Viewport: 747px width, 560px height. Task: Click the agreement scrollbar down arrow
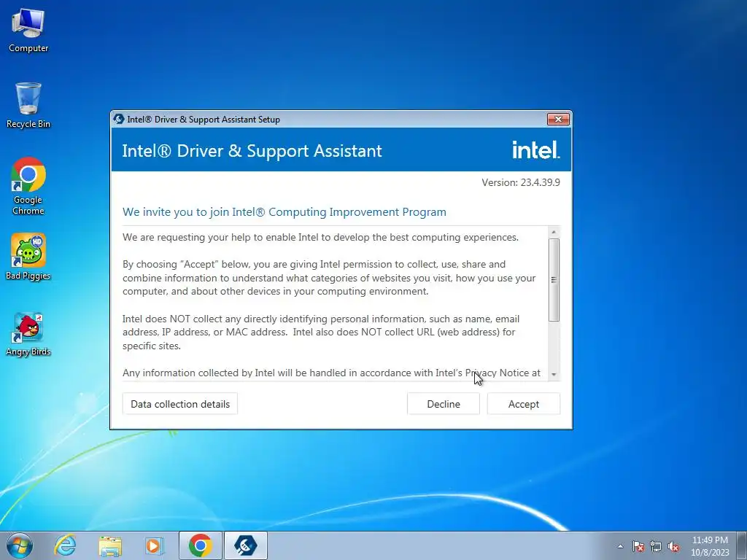tap(554, 375)
